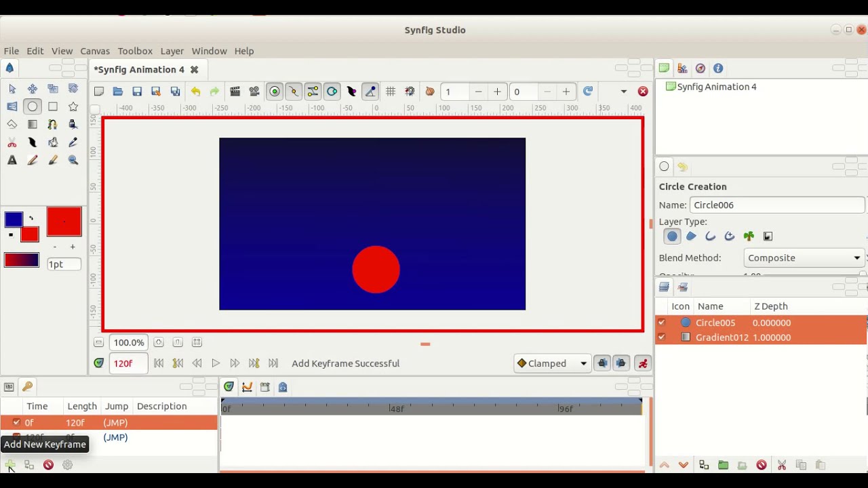Open the Clamped interpolation dropdown

tap(552, 363)
